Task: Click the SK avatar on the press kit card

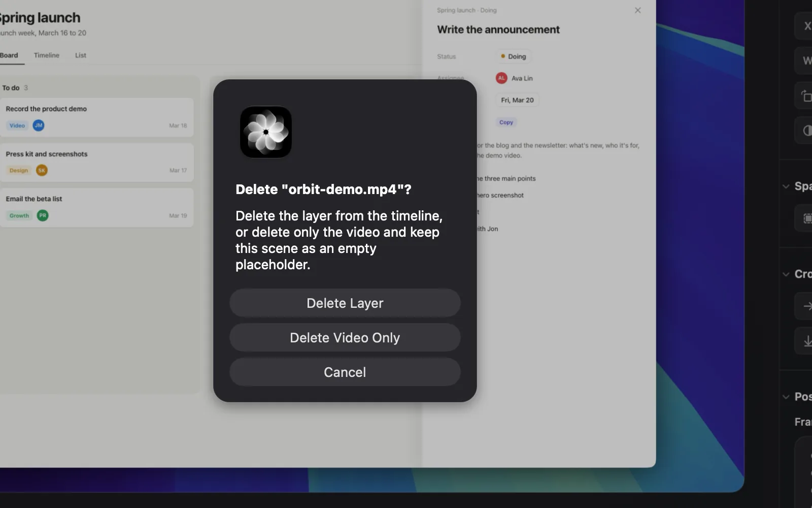Action: point(42,171)
